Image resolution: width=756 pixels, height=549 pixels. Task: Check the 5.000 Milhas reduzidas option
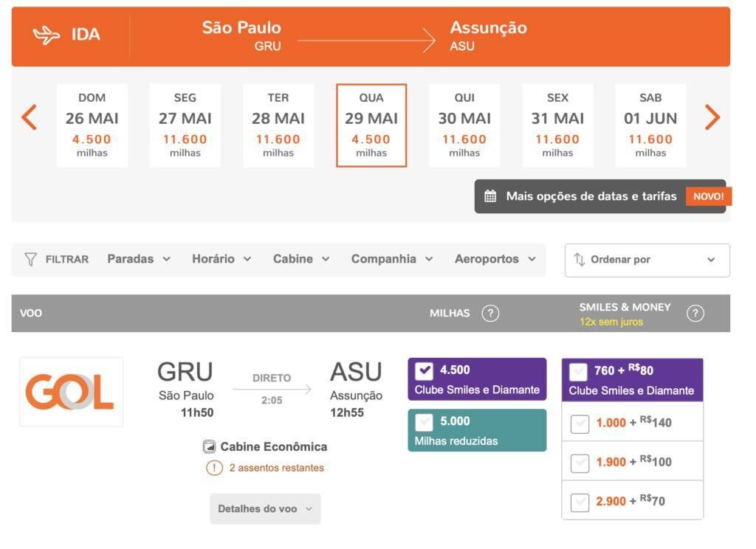(425, 422)
